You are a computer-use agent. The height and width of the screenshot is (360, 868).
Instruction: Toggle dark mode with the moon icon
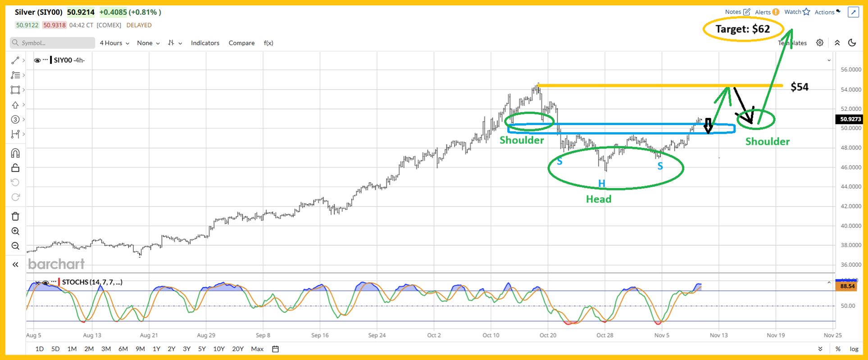point(852,43)
